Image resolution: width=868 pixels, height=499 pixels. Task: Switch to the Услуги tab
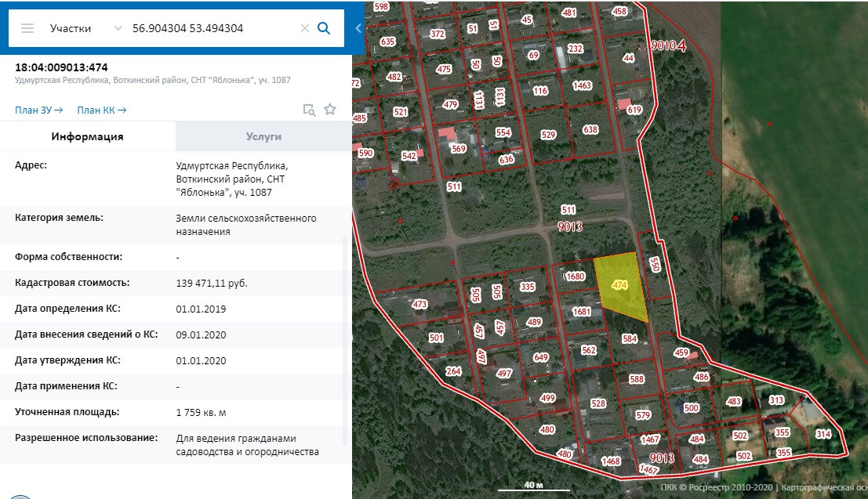coord(264,136)
